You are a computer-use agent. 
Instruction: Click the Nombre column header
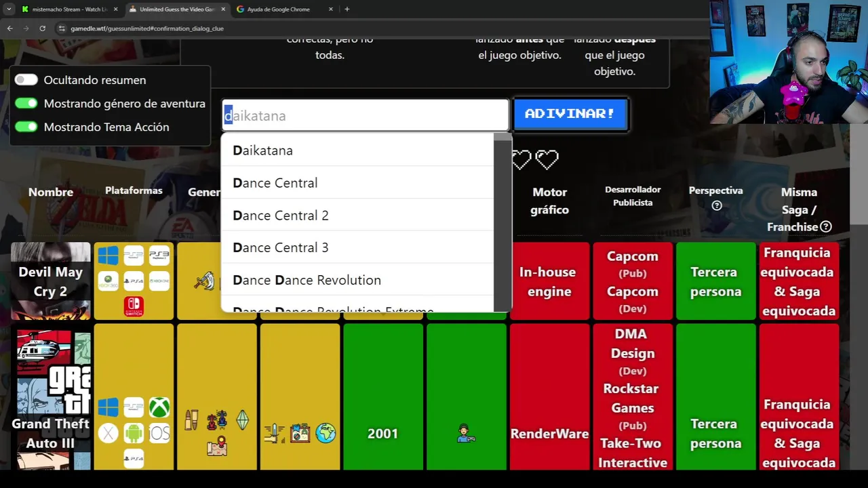click(51, 192)
